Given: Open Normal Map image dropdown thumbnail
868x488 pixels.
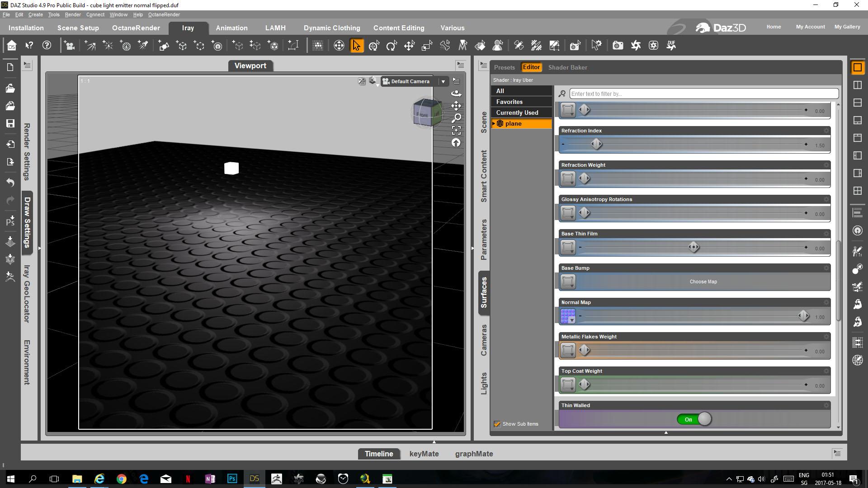Looking at the screenshot, I should click(568, 316).
